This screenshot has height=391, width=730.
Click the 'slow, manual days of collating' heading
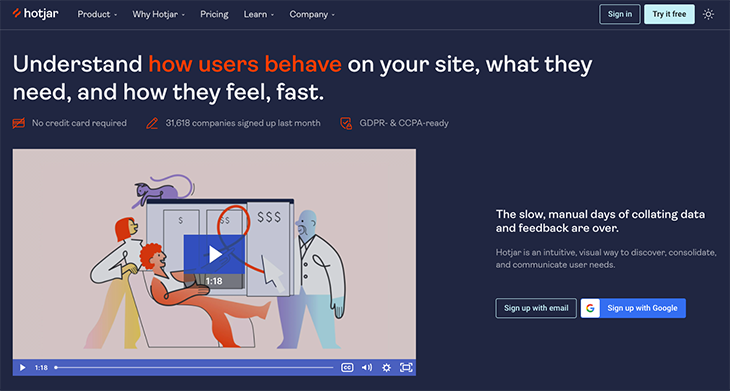click(x=600, y=221)
